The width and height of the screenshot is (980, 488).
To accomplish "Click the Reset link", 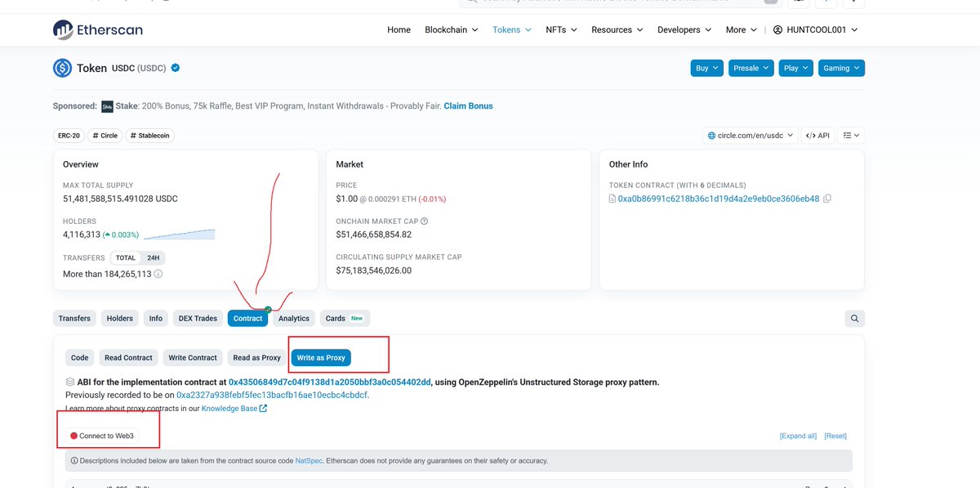I will click(x=835, y=437).
